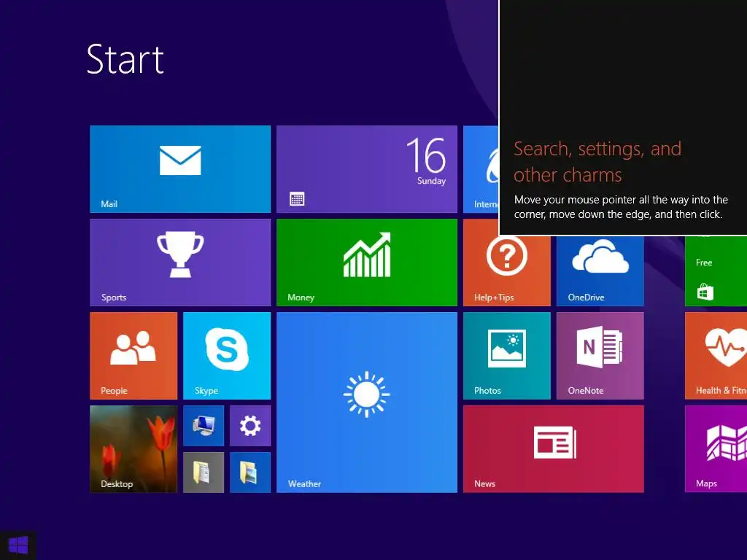Open the blue Pictures folder small tile
Screen dimensions: 747x560
click(x=250, y=472)
